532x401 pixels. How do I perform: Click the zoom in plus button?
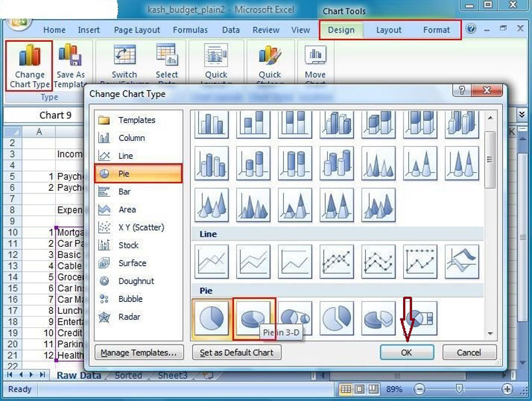point(507,389)
